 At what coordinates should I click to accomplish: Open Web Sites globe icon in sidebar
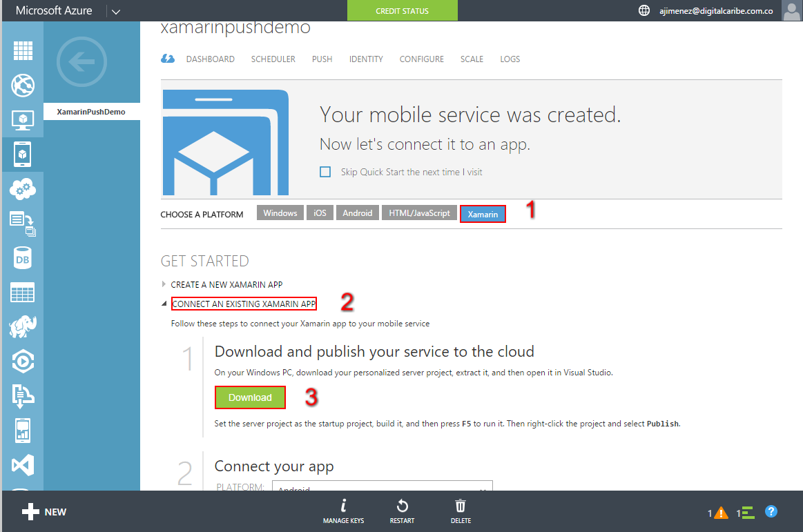23,85
